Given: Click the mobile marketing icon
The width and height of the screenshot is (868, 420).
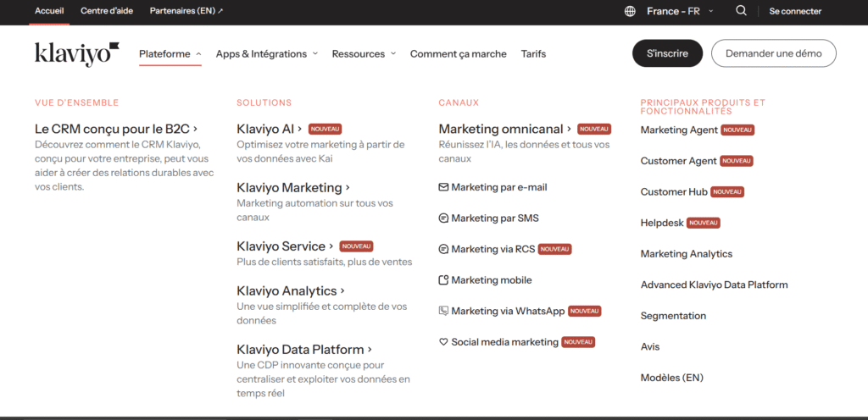Looking at the screenshot, I should click(443, 280).
